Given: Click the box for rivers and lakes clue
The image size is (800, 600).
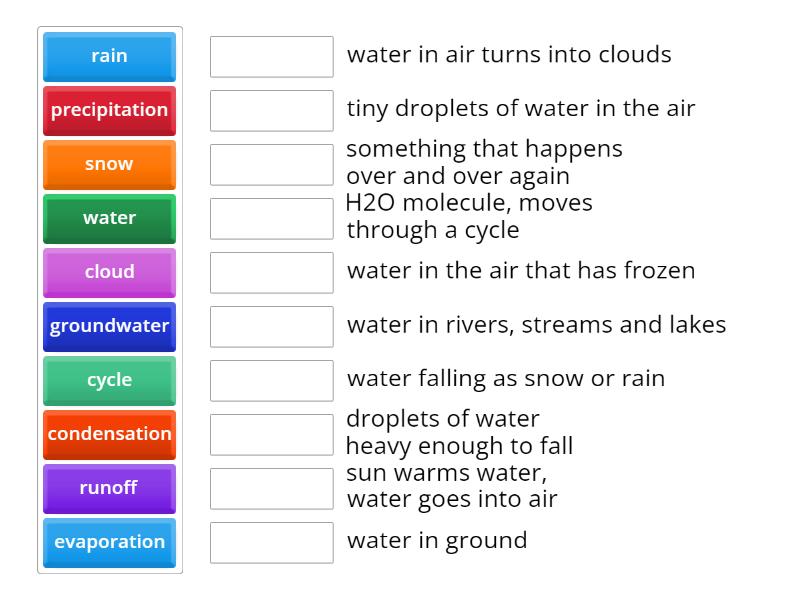Looking at the screenshot, I should [271, 325].
